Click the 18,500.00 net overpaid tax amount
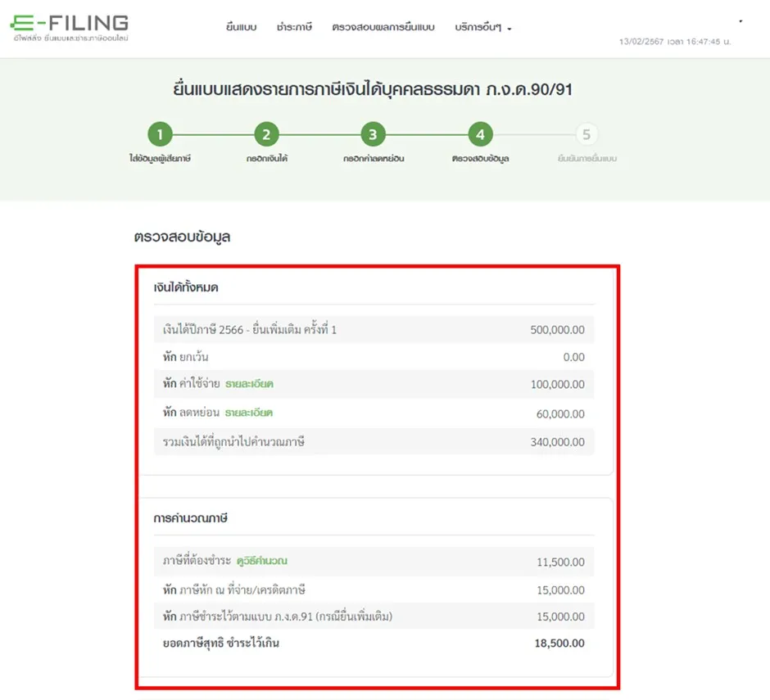Viewport: 770px width, 700px height. click(559, 643)
